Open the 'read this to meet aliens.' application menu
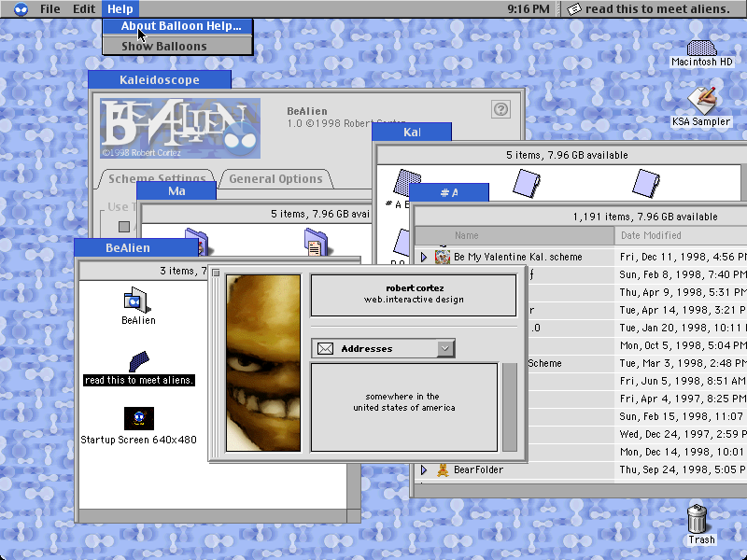The image size is (747, 560). pos(652,9)
